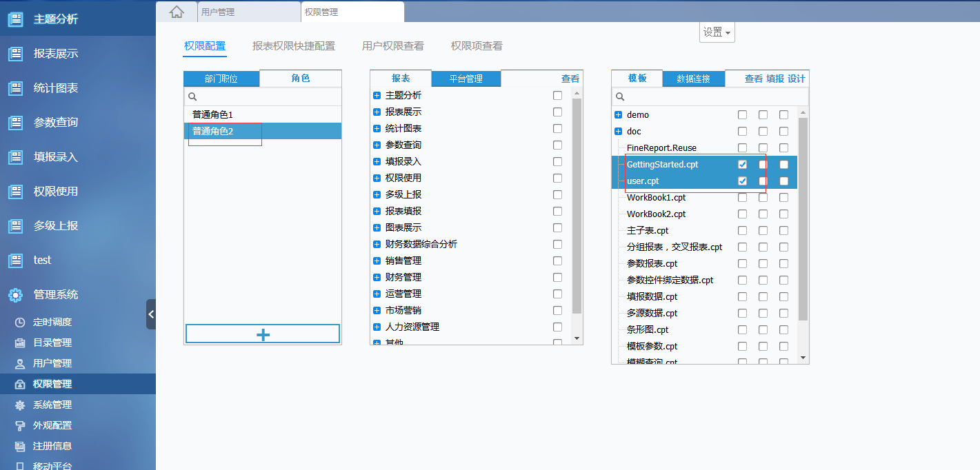
Task: Check 查看 for 财务数据综合分析
Action: pos(557,244)
